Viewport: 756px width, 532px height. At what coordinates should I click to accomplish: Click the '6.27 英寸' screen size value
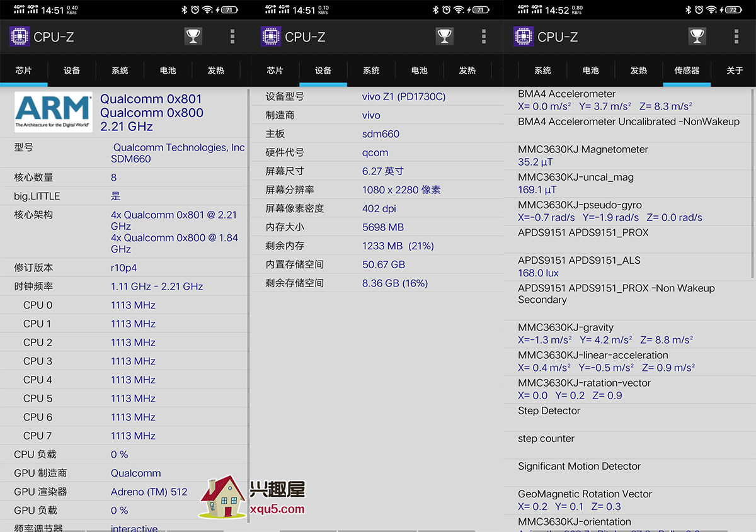[383, 171]
